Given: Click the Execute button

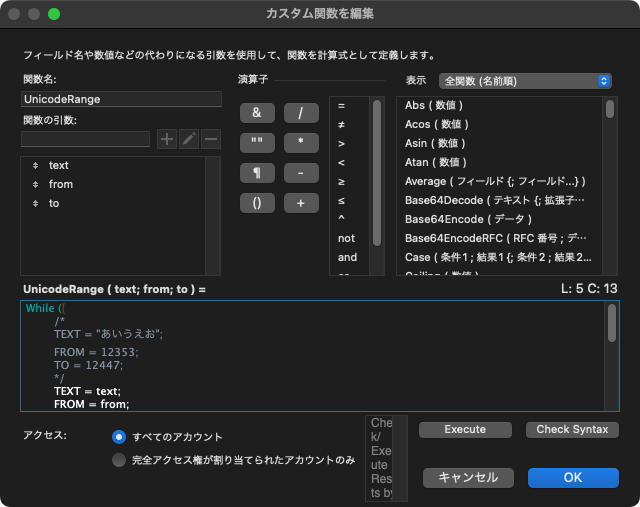Looking at the screenshot, I should tap(465, 430).
